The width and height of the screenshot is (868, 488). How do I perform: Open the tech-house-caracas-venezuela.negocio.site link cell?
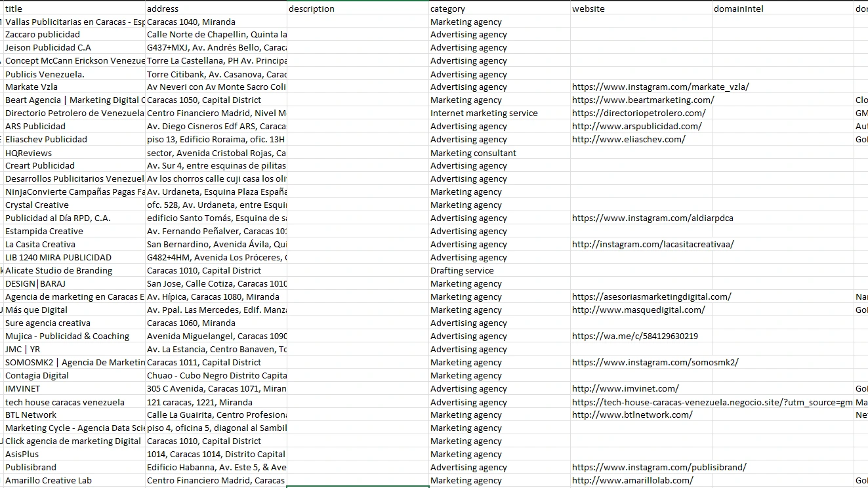click(641, 402)
